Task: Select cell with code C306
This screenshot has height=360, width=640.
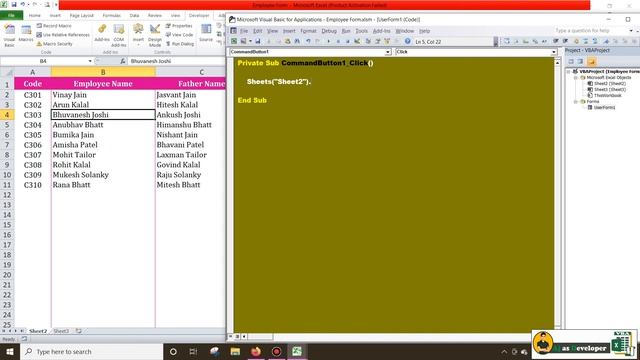Action: (33, 145)
